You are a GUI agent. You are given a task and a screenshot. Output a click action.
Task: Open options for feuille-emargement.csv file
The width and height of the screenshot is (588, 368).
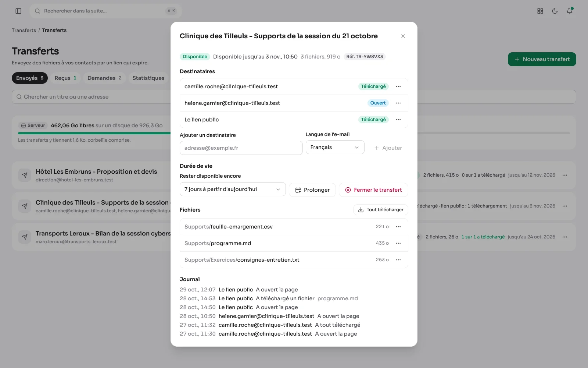pos(398,227)
